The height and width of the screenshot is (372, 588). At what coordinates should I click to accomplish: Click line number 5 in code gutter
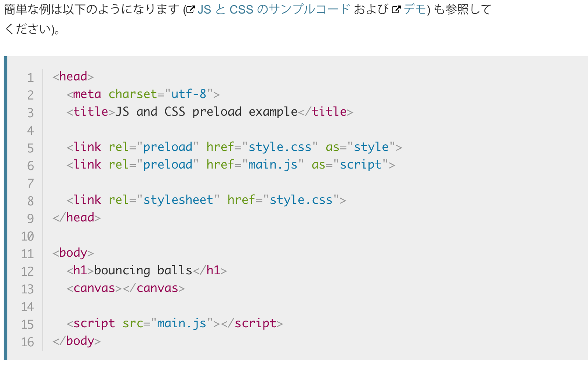click(30, 148)
